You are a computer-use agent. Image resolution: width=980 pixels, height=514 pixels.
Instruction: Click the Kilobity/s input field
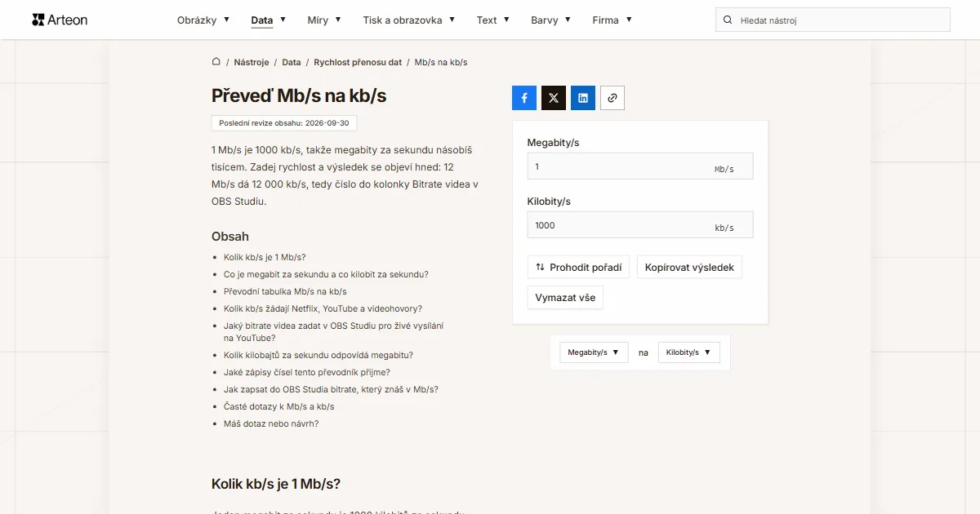[640, 225]
